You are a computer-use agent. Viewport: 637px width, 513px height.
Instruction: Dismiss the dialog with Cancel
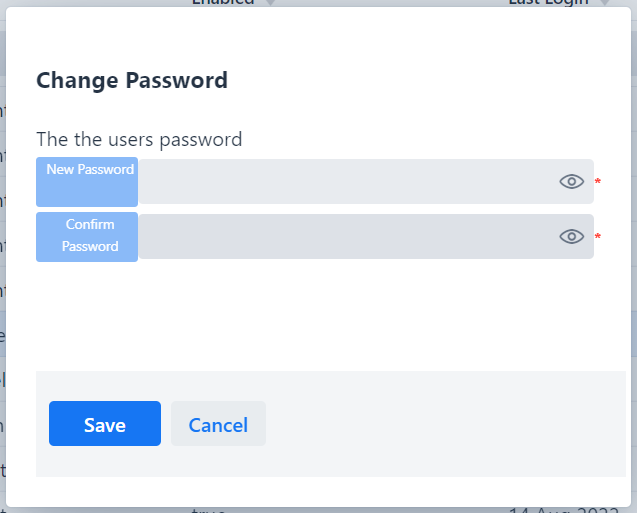point(218,424)
